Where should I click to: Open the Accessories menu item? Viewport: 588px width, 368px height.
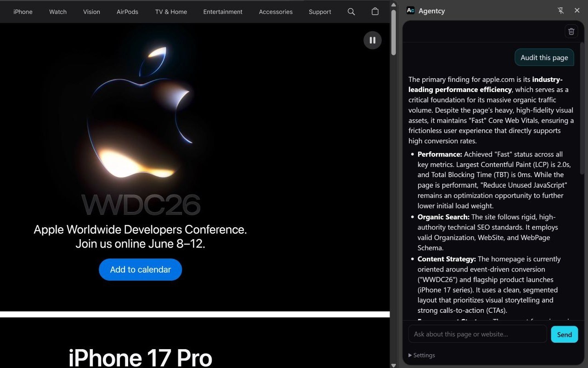[276, 11]
